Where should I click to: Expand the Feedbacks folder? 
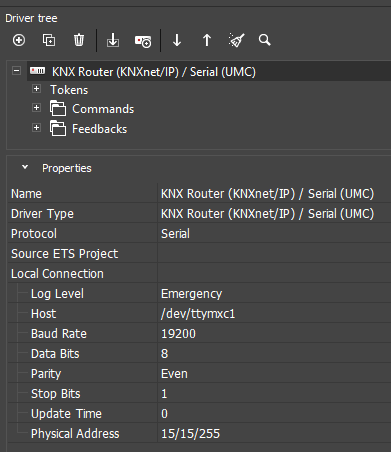36,128
